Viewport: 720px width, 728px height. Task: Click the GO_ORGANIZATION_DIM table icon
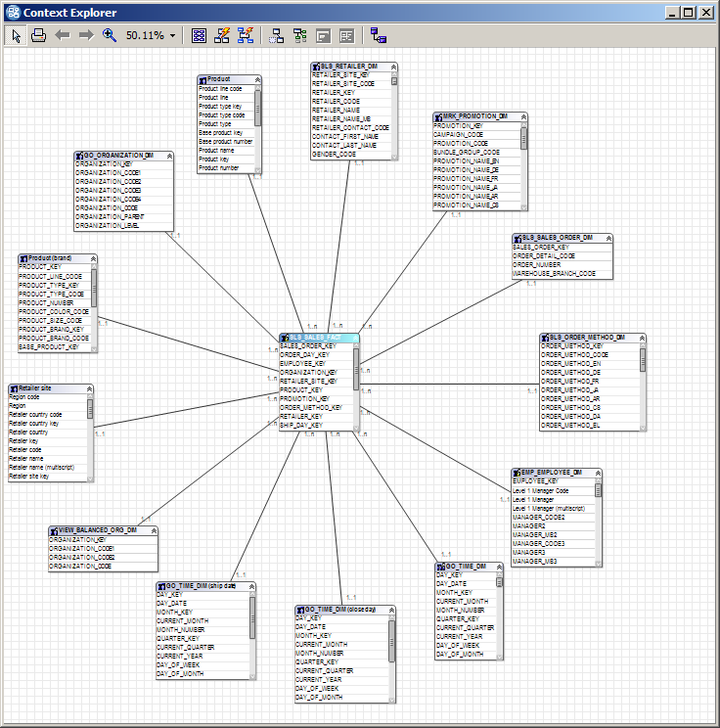pyautogui.click(x=79, y=156)
